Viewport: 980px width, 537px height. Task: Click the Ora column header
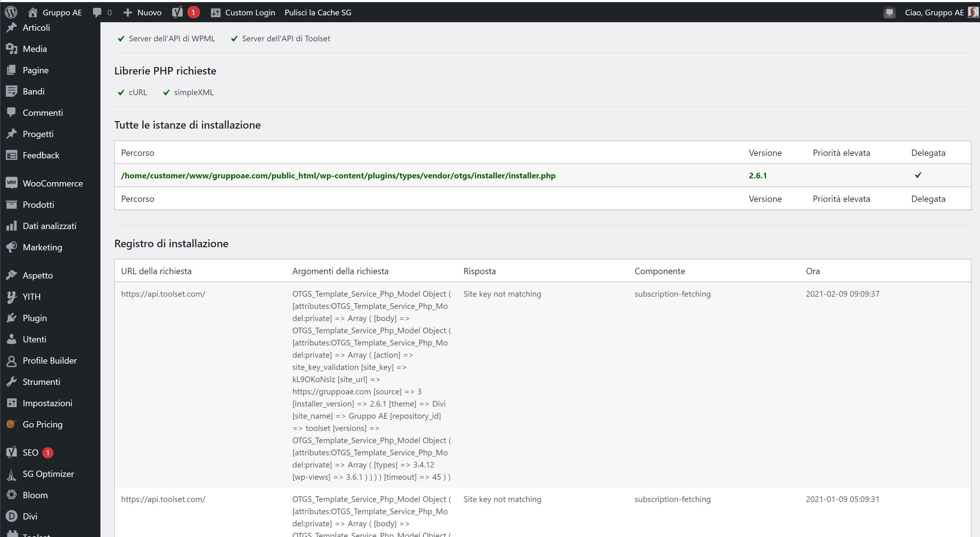click(813, 271)
